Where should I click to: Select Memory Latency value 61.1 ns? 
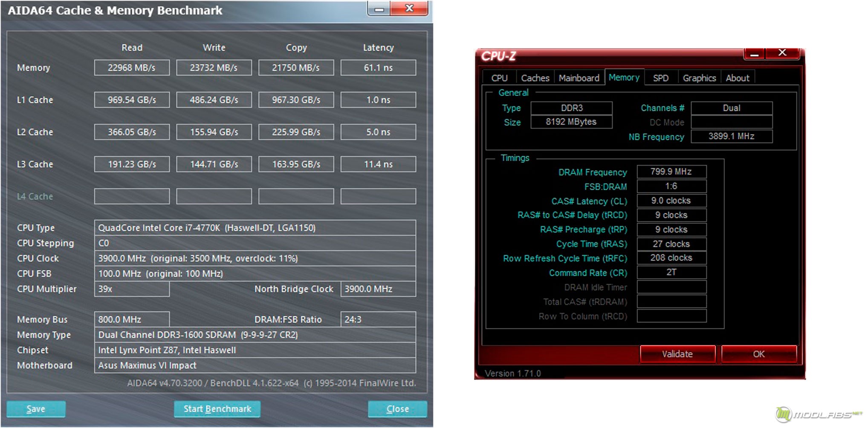click(x=378, y=68)
